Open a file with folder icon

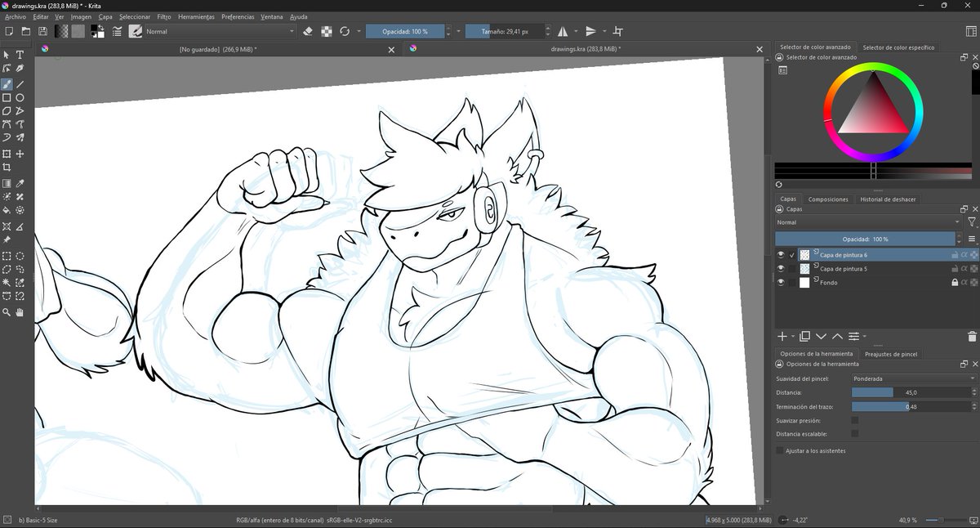click(25, 31)
